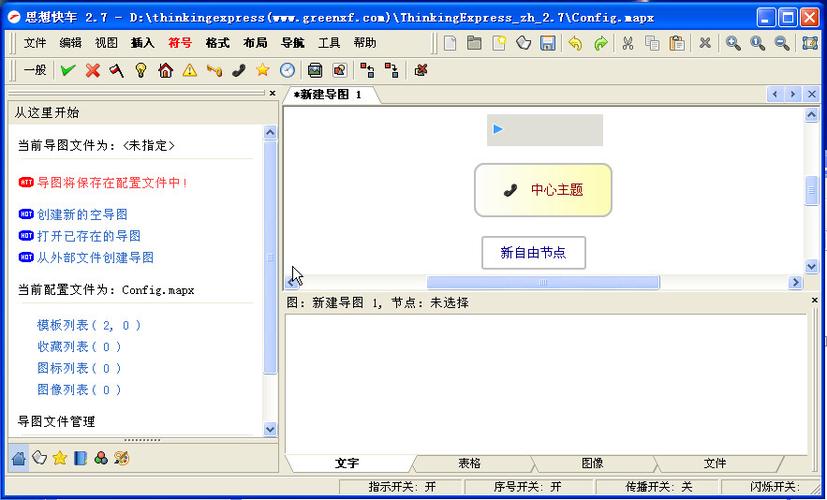Screen dimensions: 827x500
Task: Click down arrow of left panel scrollbar
Action: pyautogui.click(x=270, y=429)
